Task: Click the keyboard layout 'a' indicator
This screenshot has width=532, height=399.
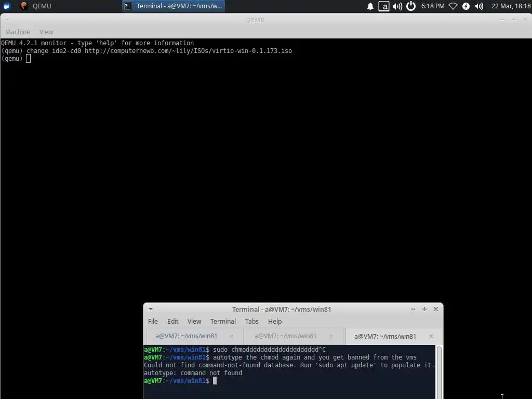Action: tap(384, 6)
